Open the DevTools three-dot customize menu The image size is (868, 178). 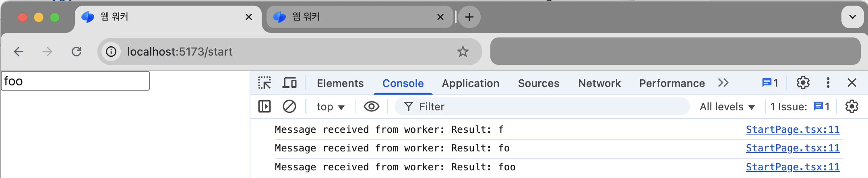point(828,83)
